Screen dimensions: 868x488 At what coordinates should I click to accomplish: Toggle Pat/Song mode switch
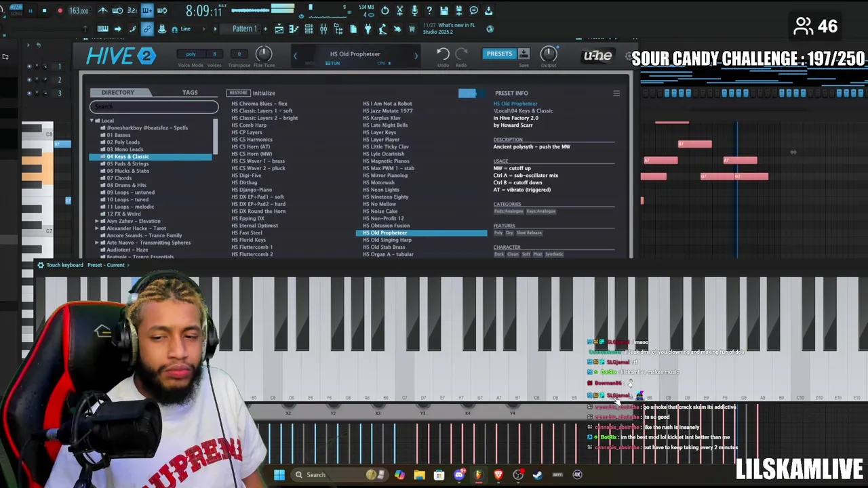[16, 11]
